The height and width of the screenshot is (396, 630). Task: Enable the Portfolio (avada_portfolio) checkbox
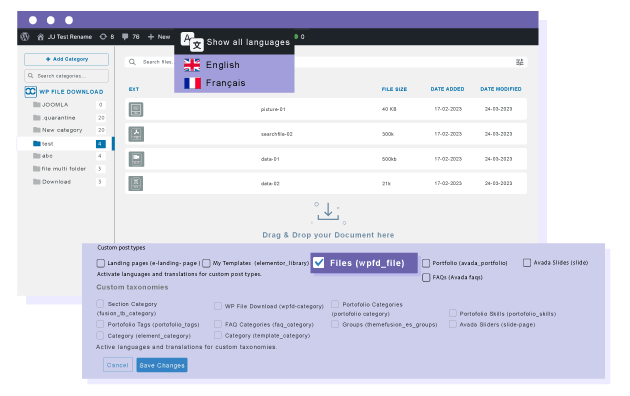[426, 263]
